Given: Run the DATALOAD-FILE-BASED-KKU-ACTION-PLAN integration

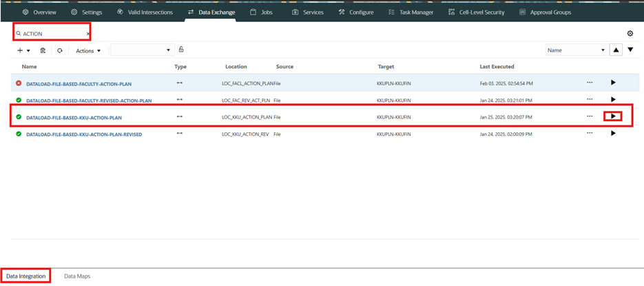Looking at the screenshot, I should point(613,116).
